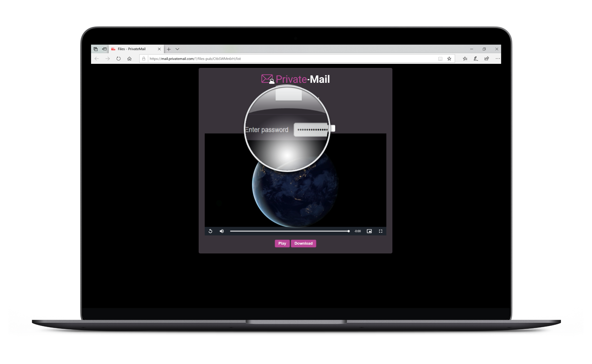Screen dimensions: 592x364
Task: View site security lock info
Action: [144, 59]
